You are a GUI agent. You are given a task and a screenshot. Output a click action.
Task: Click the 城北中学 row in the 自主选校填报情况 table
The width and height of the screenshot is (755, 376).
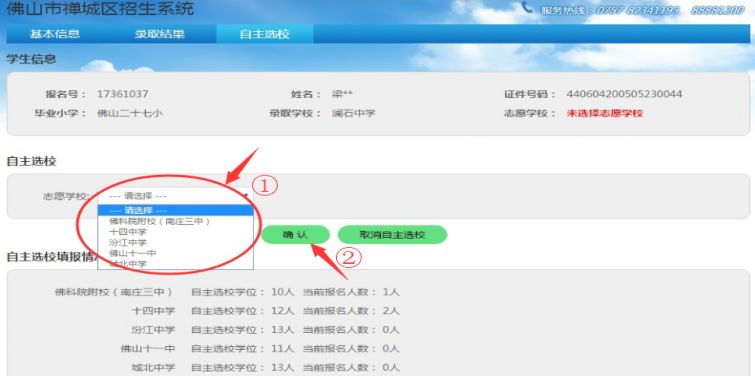click(265, 368)
